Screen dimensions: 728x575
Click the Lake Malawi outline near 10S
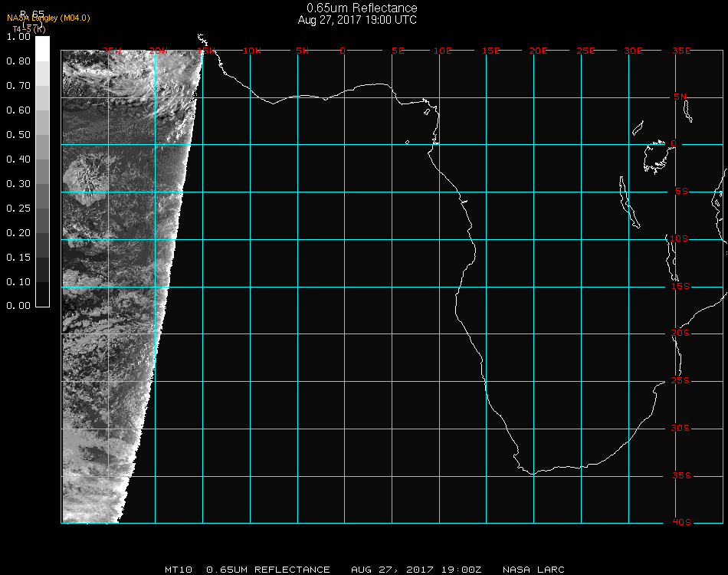tap(672, 258)
